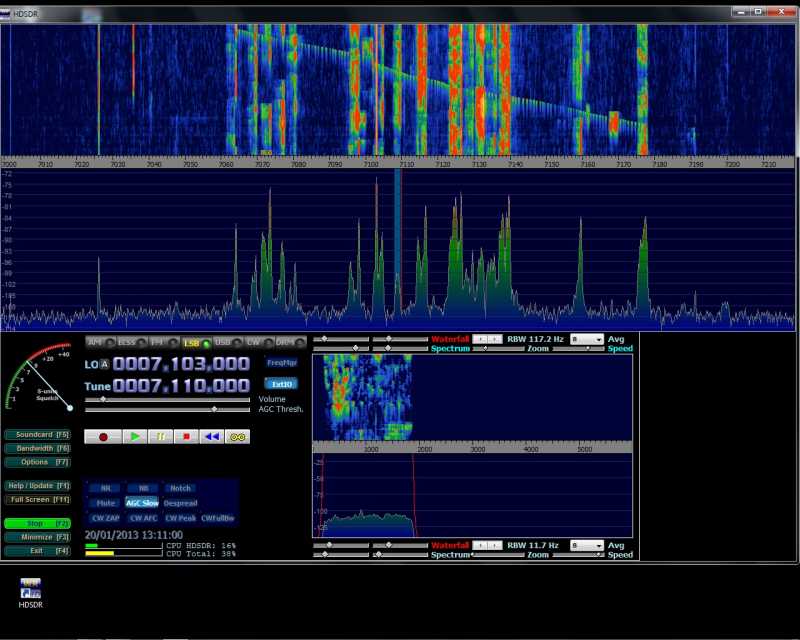Pause playback with the yellow pause icon
Image resolution: width=800 pixels, height=640 pixels.
pyautogui.click(x=160, y=437)
